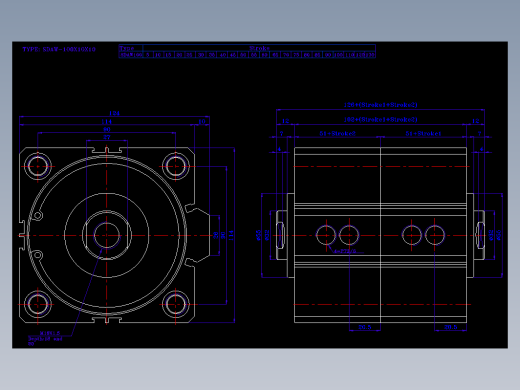The height and width of the screenshot is (390, 520).
Task: Select the port callout text below the left port
Action: (x=345, y=251)
